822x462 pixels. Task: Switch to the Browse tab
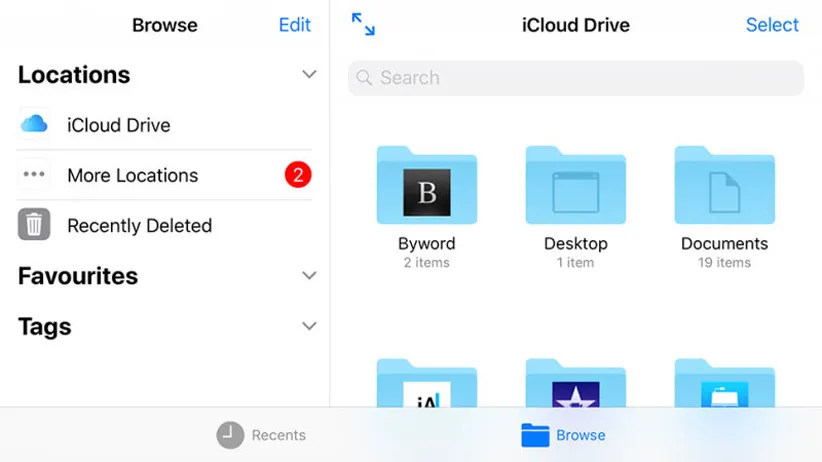click(564, 435)
